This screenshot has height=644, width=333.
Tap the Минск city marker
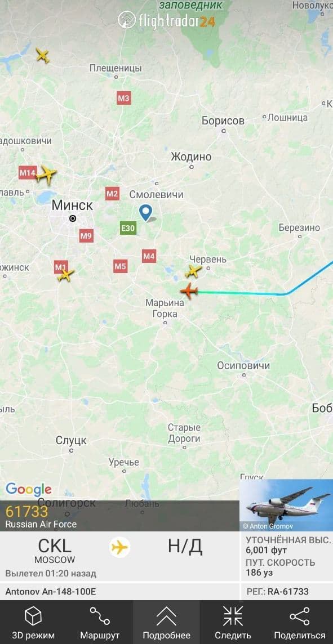point(73,218)
